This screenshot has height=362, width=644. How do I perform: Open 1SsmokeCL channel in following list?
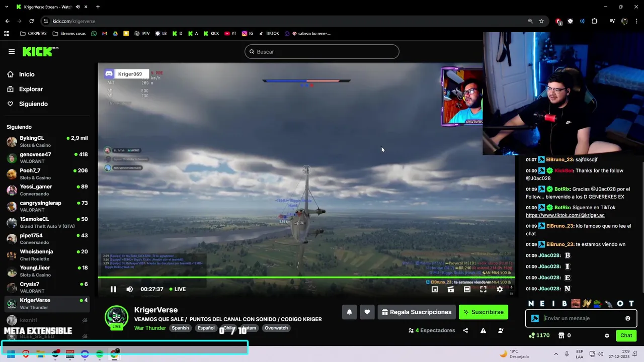coord(47,222)
